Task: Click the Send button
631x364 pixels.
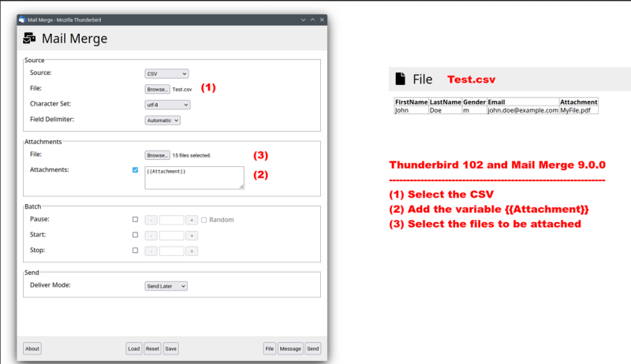Action: 312,349
